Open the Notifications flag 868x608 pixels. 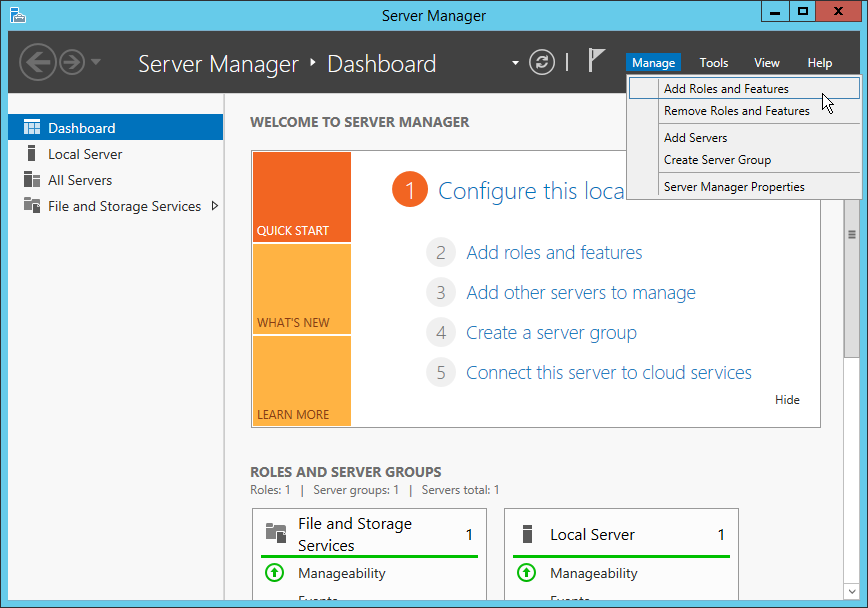tap(596, 60)
